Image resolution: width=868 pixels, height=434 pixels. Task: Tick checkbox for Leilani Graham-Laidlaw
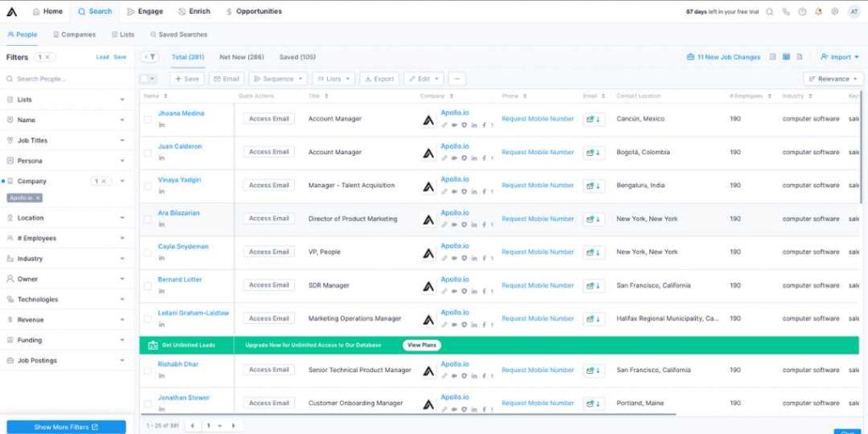[147, 320]
